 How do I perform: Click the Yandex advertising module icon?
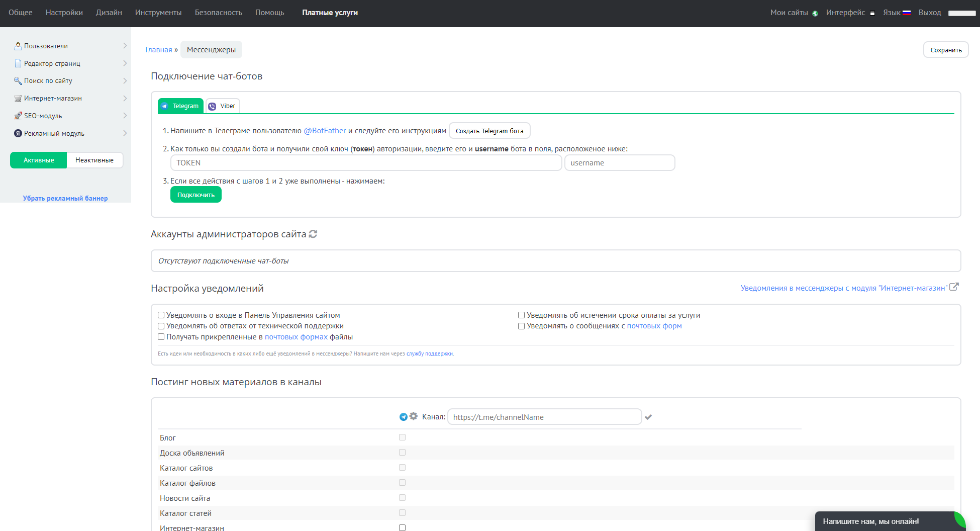coord(18,133)
